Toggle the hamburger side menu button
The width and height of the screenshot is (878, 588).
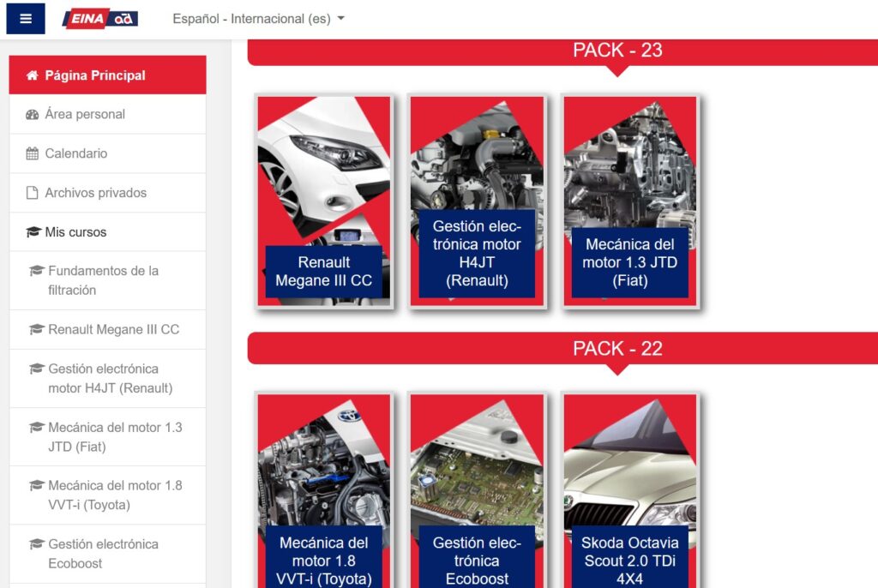pos(26,19)
